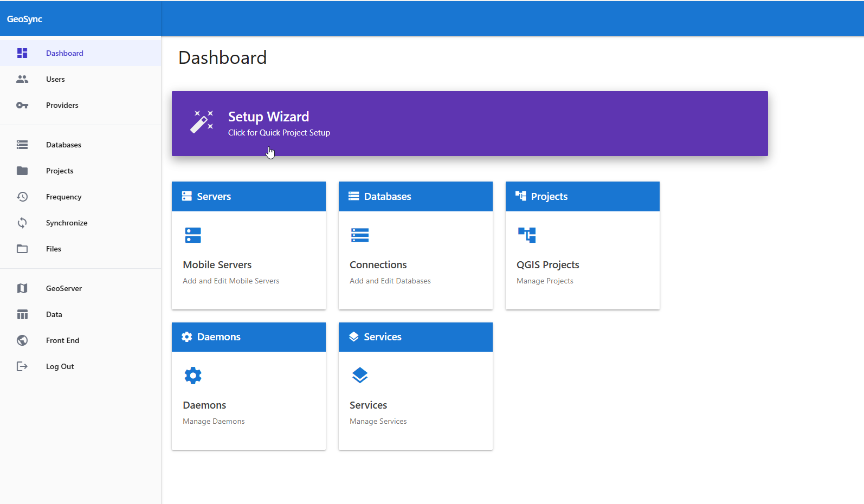Click the tree icon in Projects card header
The height and width of the screenshot is (504, 864).
coord(521,196)
